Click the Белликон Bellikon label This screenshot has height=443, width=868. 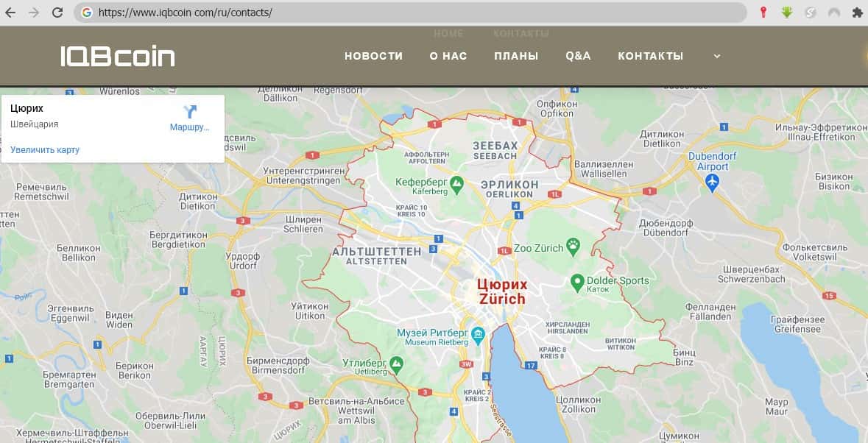[79, 252]
